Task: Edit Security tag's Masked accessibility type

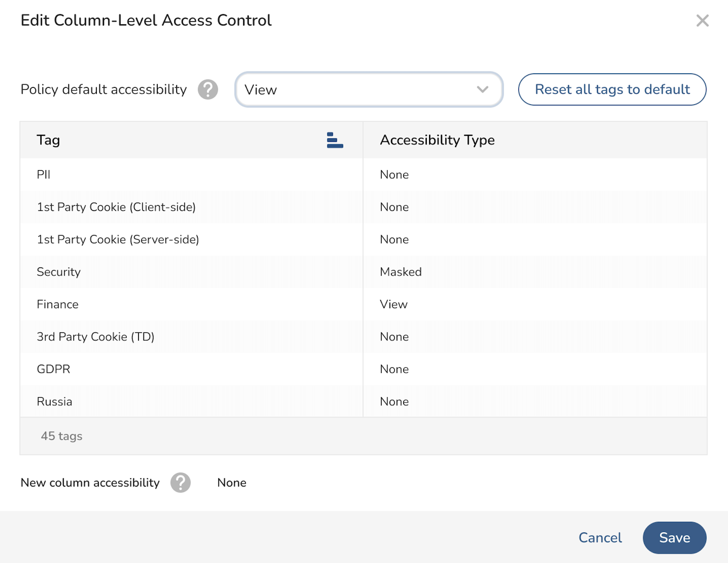Action: coord(400,272)
